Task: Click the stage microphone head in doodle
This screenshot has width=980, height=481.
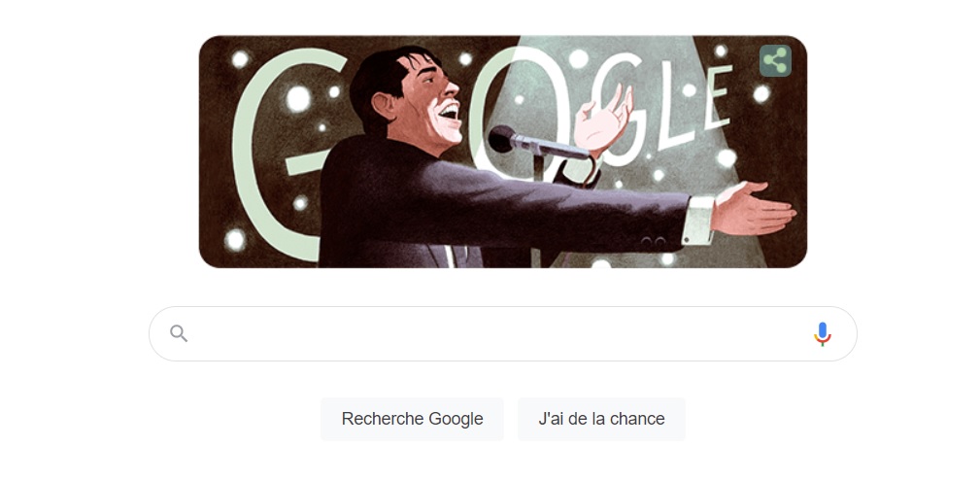Action: coord(501,138)
